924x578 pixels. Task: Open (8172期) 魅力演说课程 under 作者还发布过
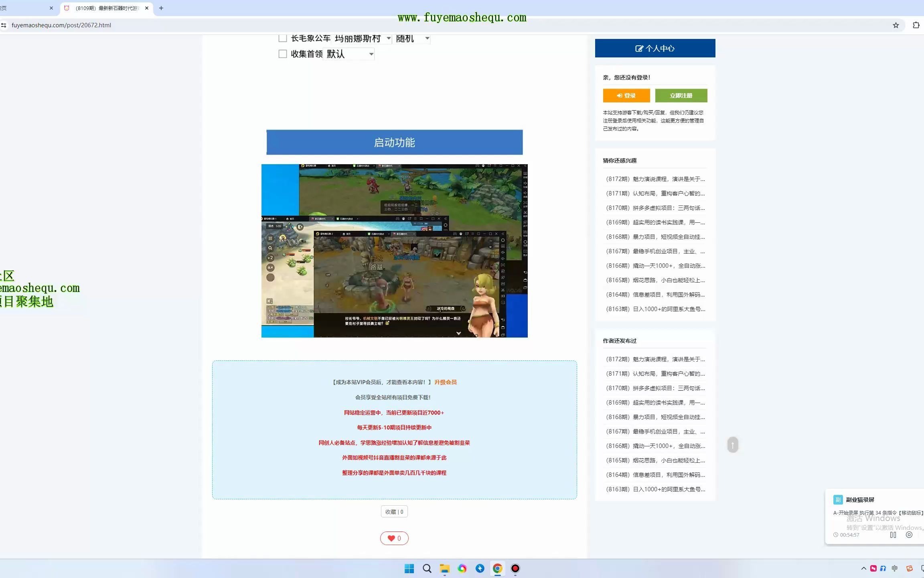click(x=655, y=359)
